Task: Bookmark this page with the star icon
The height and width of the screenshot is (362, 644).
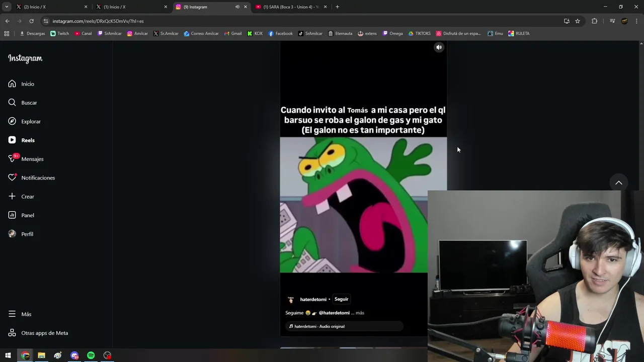Action: coord(578,21)
